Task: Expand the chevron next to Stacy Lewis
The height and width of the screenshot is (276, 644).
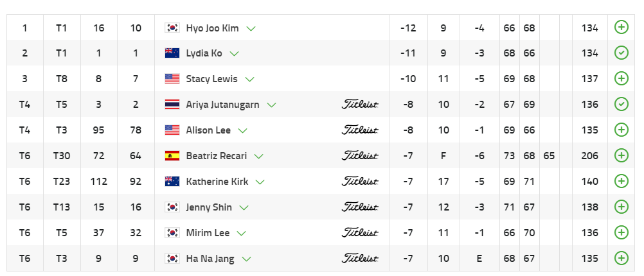Action: click(249, 80)
